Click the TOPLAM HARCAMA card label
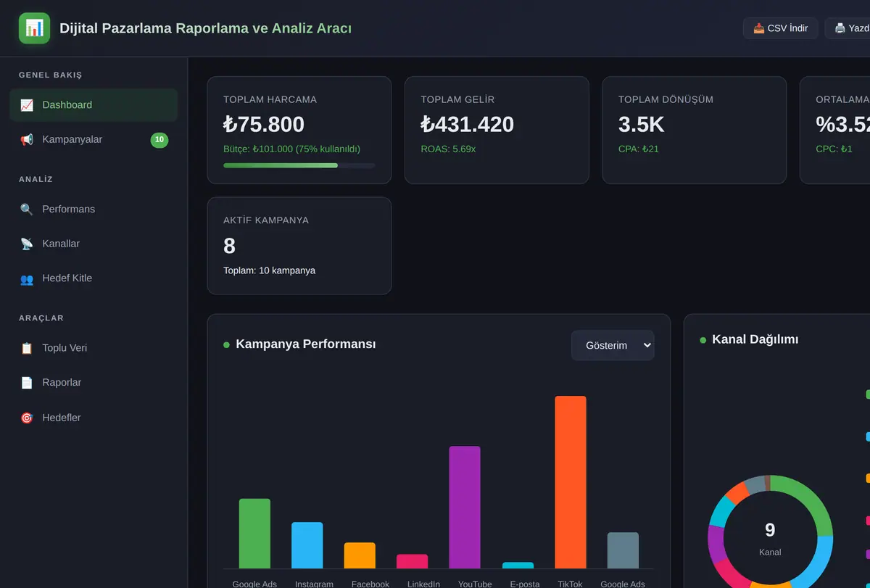 270,99
